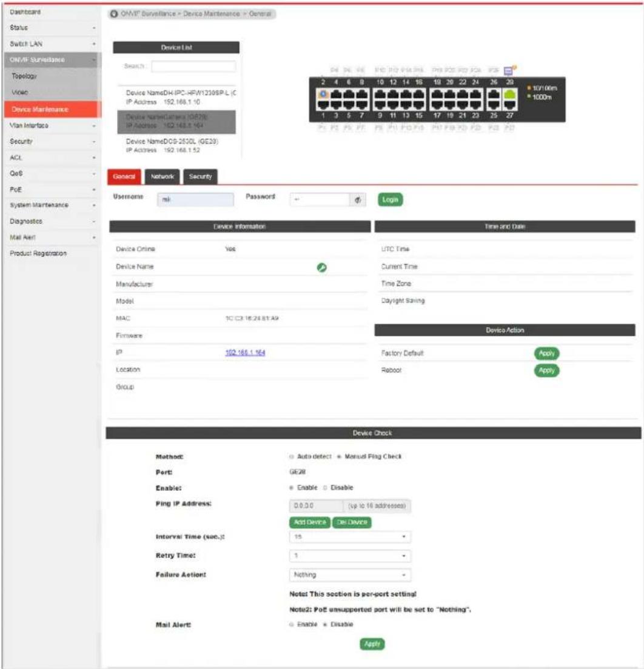Select Device Maintenance in the sidebar

53,109
